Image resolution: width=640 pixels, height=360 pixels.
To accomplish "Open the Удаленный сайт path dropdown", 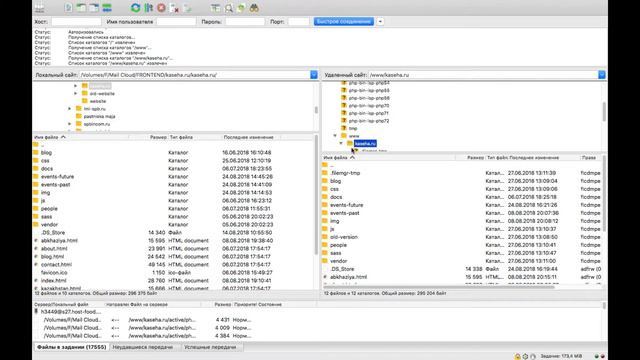I will tap(602, 75).
